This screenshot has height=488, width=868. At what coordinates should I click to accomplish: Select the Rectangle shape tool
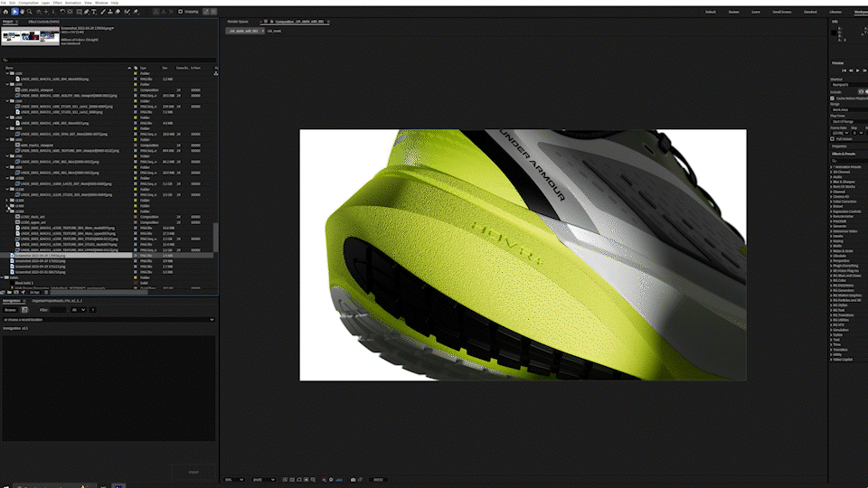[x=80, y=12]
